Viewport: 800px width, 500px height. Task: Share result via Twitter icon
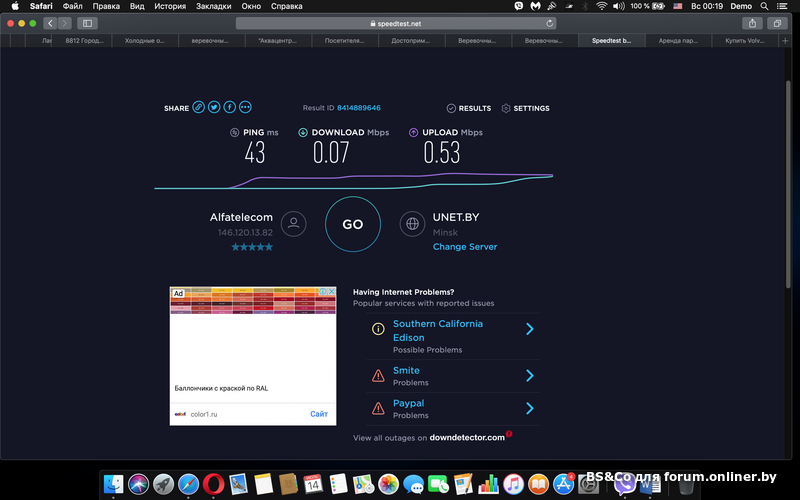click(214, 108)
